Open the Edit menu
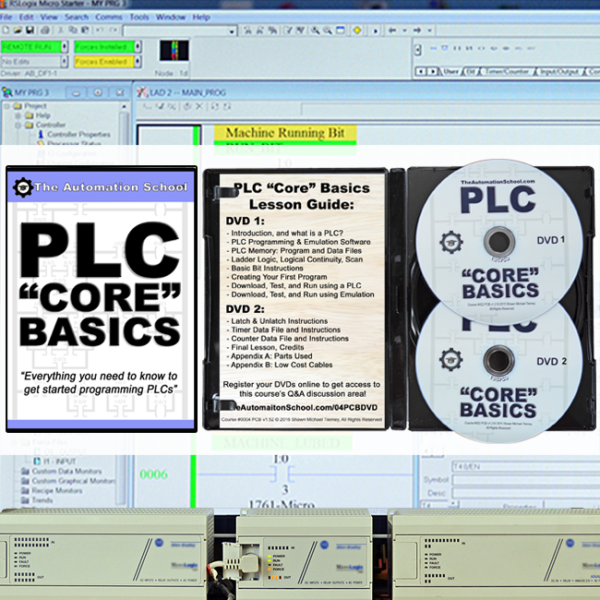The height and width of the screenshot is (600, 600). tap(26, 17)
